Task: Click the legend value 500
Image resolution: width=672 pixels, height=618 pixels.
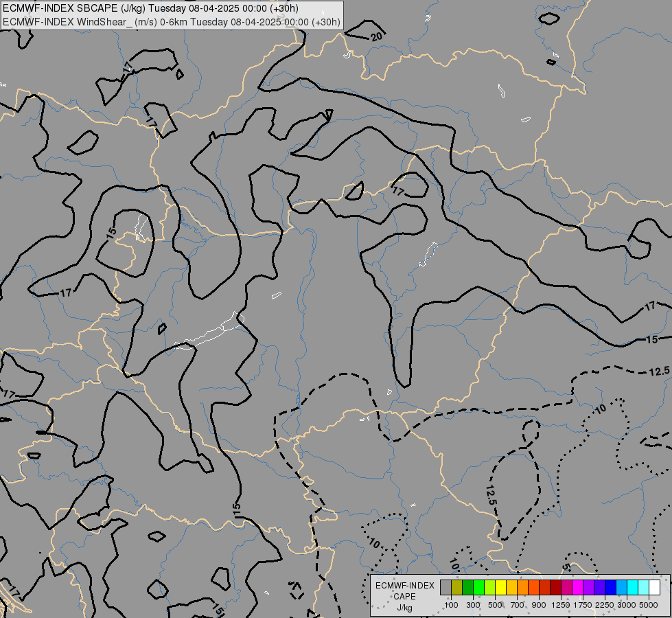Action: click(x=495, y=605)
